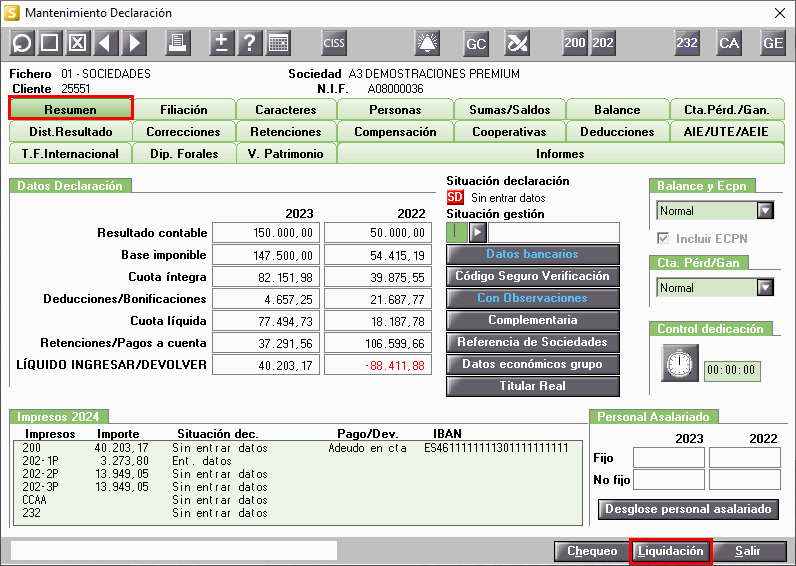Open the Caracteres tab
This screenshot has width=796, height=566.
click(286, 109)
